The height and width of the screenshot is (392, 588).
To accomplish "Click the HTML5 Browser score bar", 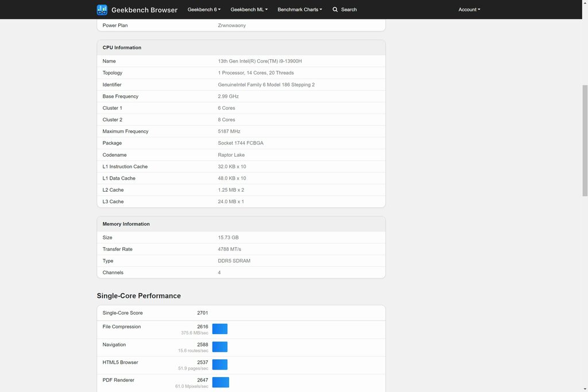I will click(x=220, y=364).
